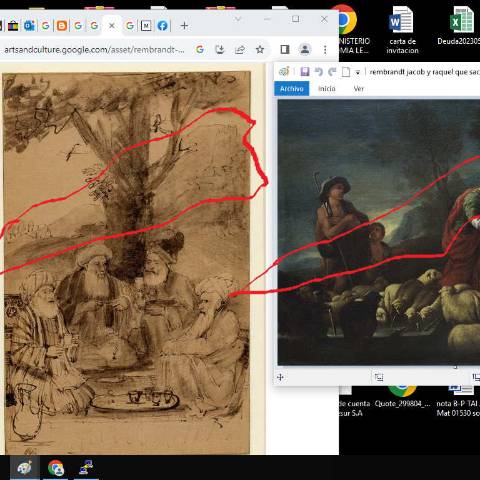Redo action in Paint toolbar
Screen dimensions: 480x480
(332, 72)
